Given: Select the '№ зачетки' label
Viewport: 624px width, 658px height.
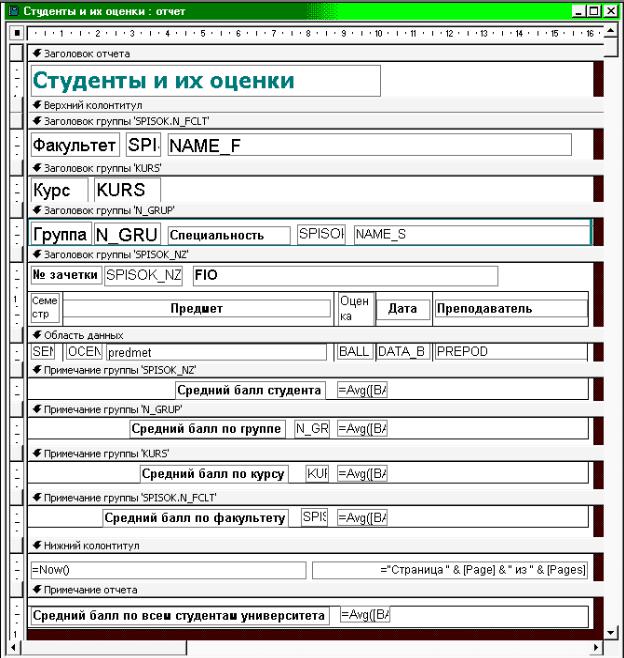Looking at the screenshot, I should [x=66, y=275].
